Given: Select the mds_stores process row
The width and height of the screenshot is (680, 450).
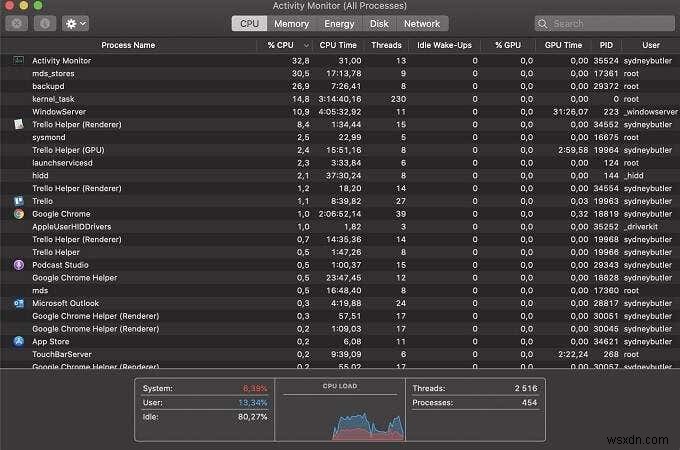Looking at the screenshot, I should click(x=340, y=73).
